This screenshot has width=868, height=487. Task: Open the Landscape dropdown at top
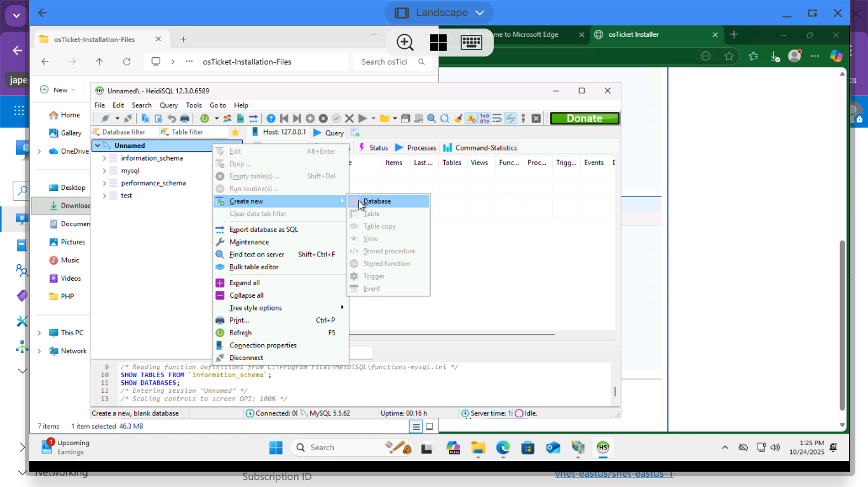pos(439,13)
